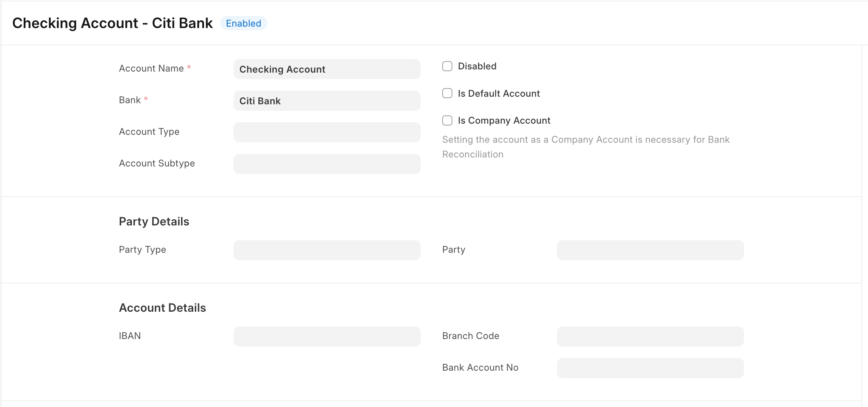Click the Account Details section heading
Image resolution: width=868 pixels, height=407 pixels.
pyautogui.click(x=162, y=308)
